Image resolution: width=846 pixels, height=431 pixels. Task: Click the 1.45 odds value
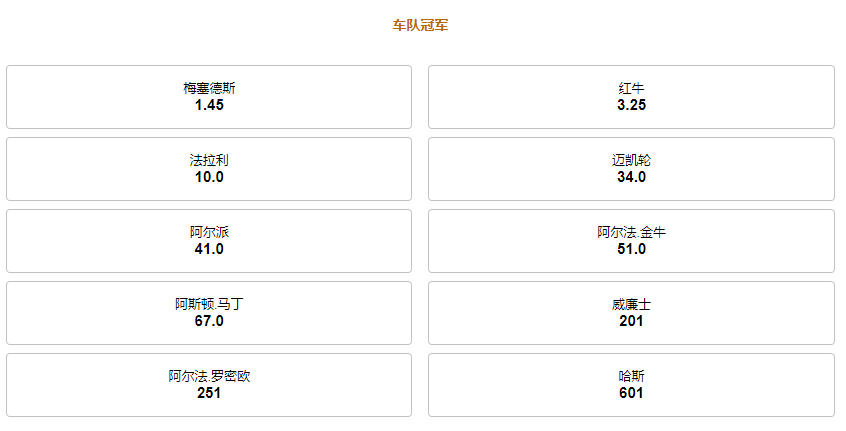(x=209, y=105)
